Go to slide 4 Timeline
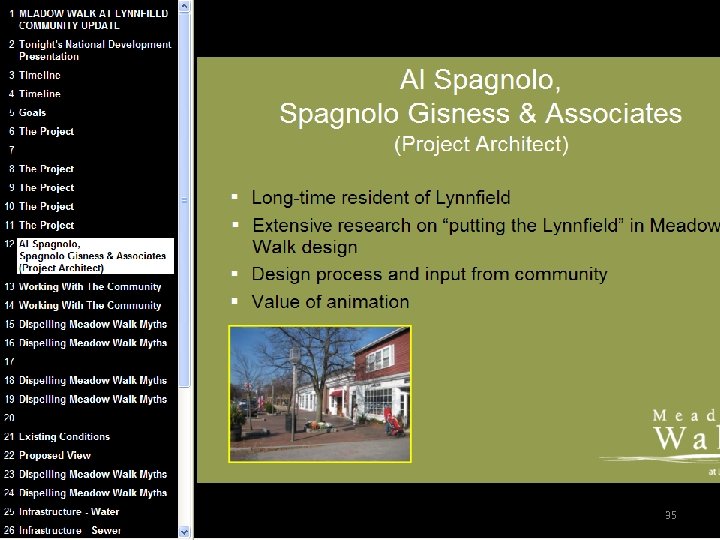Image resolution: width=720 pixels, height=540 pixels. click(39, 94)
